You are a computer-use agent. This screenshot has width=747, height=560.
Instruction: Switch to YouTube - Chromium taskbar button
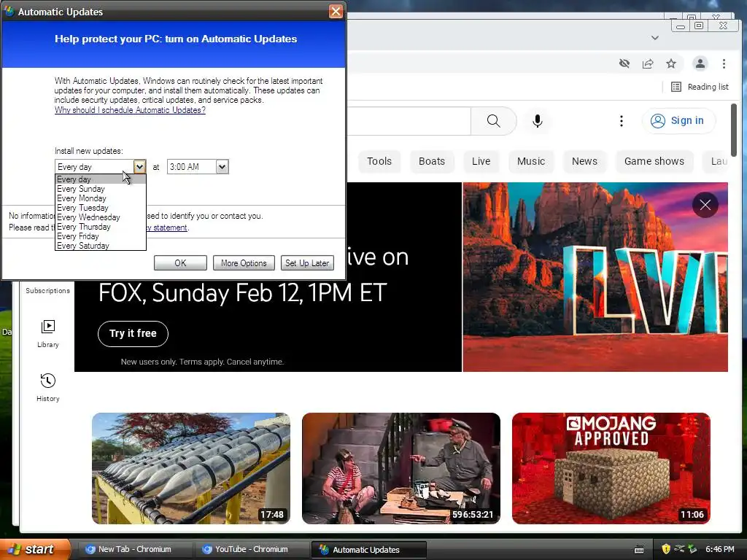[251, 550]
